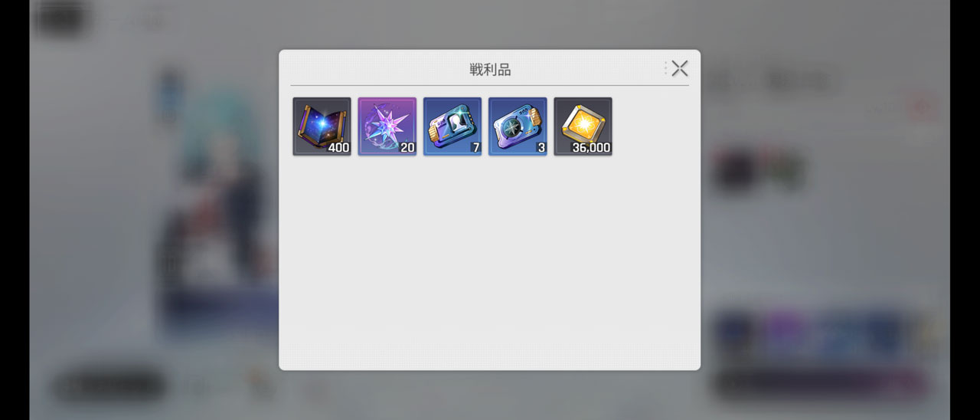Screen dimensions: 980x420
Task: Click the 400 quantity on book item
Action: pos(338,147)
